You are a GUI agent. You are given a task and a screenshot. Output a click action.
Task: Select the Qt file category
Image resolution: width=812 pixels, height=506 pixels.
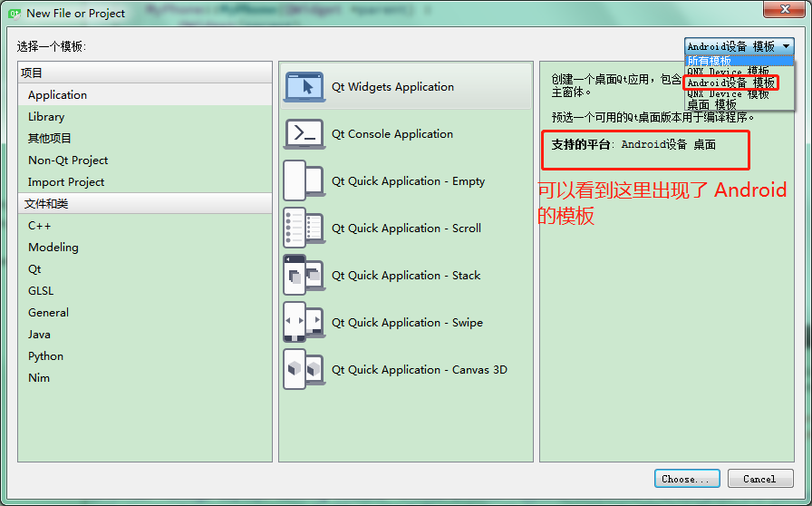click(x=145, y=269)
